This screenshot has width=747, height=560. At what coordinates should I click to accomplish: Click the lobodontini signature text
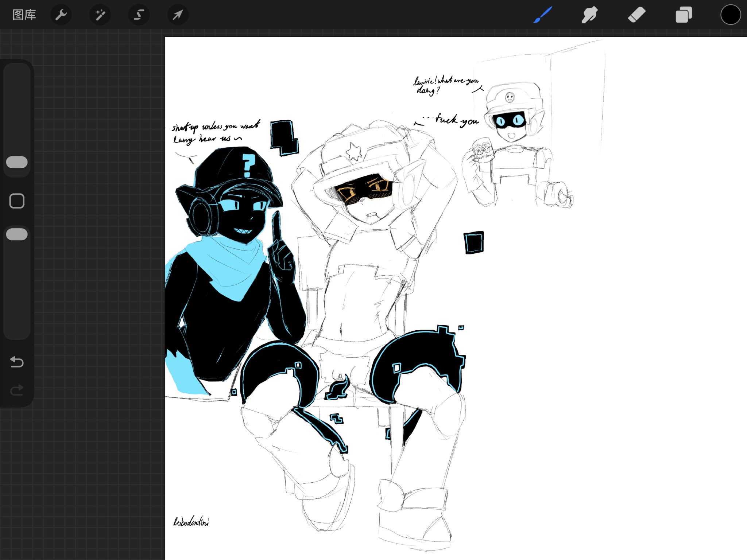pos(191,522)
